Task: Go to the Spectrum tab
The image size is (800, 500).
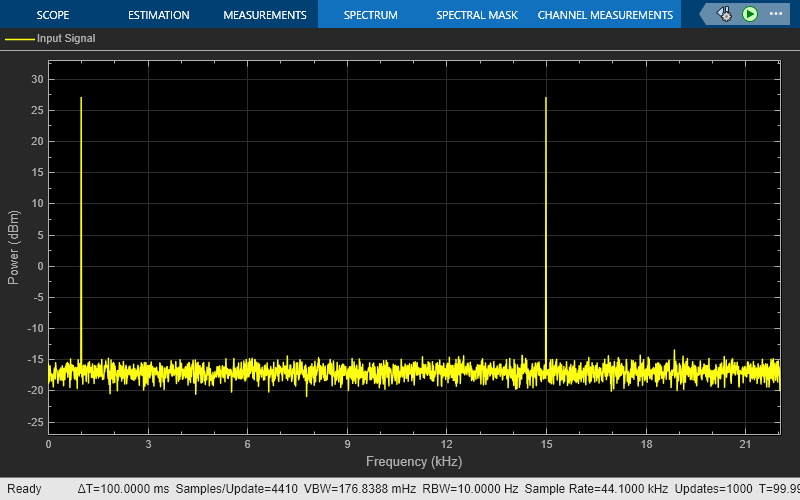Action: click(370, 15)
